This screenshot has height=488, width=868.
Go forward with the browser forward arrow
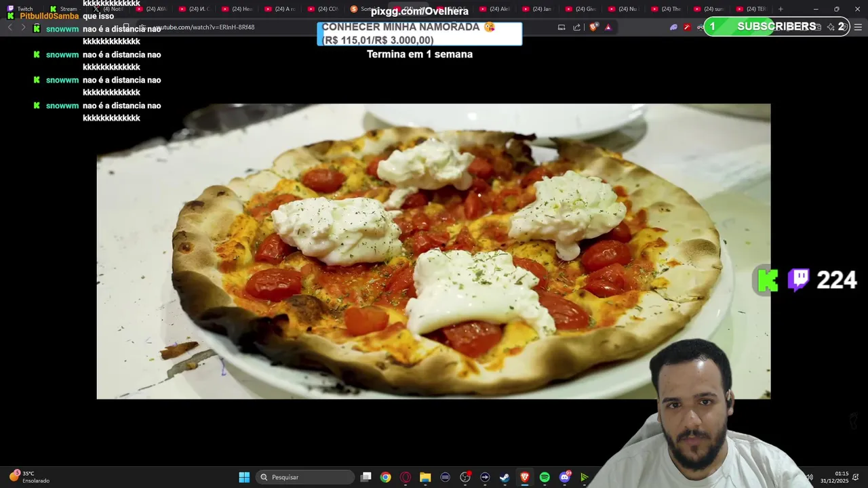[x=23, y=27]
